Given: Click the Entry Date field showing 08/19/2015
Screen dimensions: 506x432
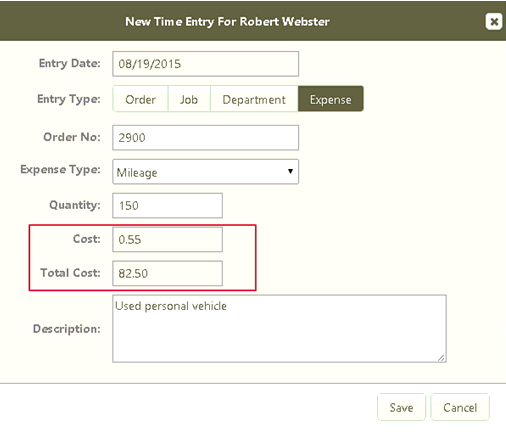Looking at the screenshot, I should tap(205, 64).
